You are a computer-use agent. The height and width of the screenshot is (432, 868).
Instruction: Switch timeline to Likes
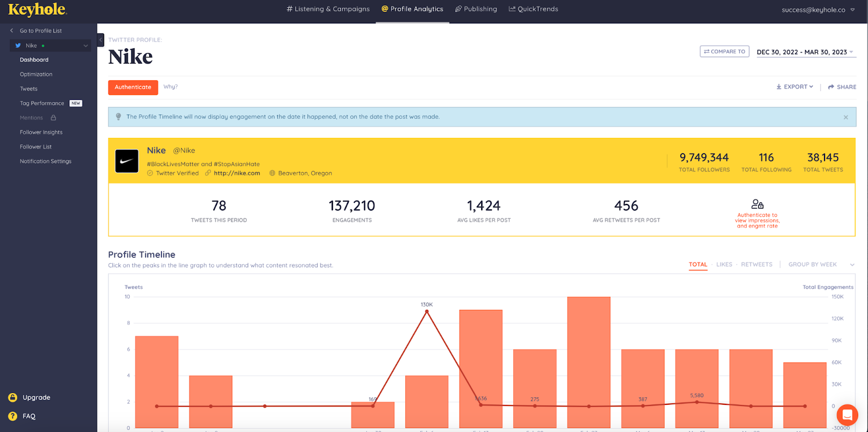pyautogui.click(x=724, y=265)
